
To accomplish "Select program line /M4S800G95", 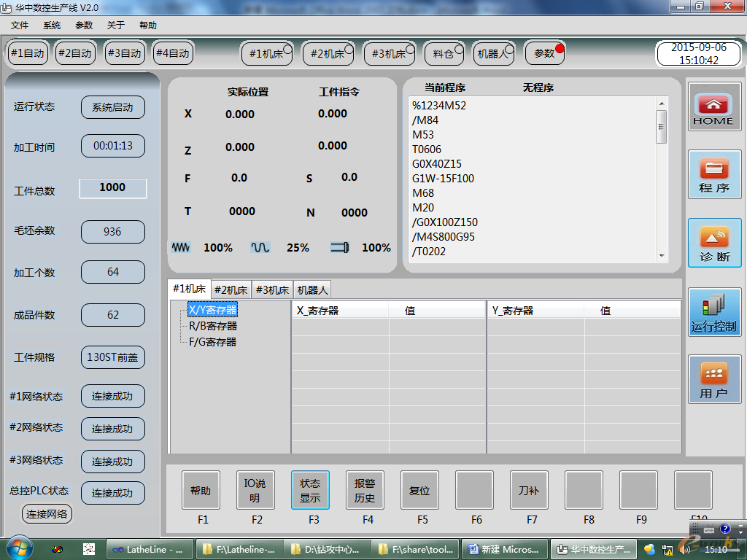I will [444, 237].
